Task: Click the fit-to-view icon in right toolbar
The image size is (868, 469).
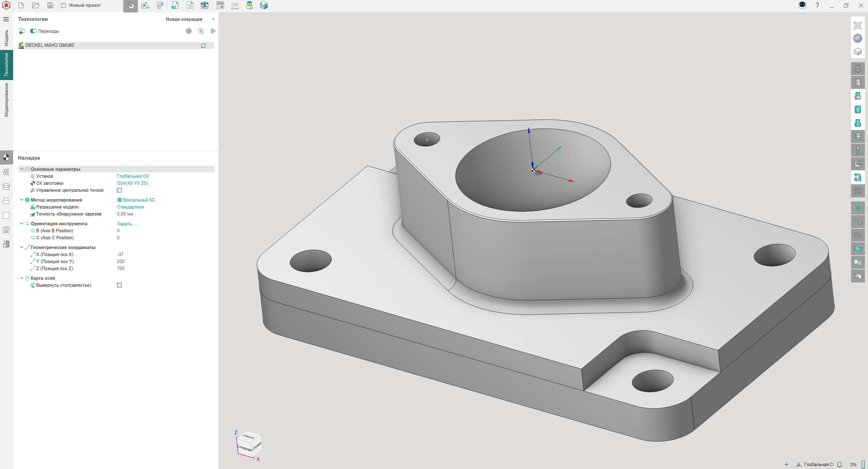Action: pyautogui.click(x=858, y=25)
